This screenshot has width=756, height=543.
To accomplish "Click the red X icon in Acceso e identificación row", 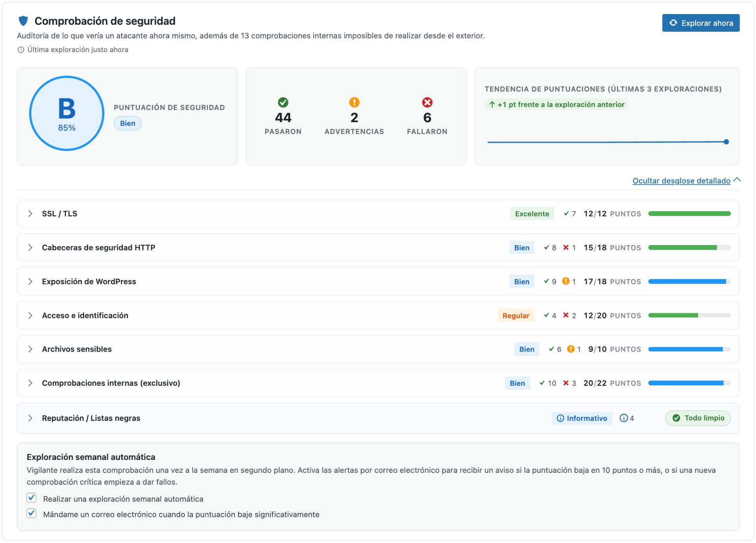I will point(566,315).
